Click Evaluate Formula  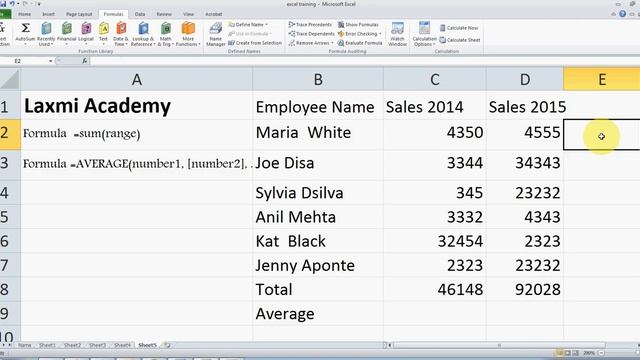[360, 42]
